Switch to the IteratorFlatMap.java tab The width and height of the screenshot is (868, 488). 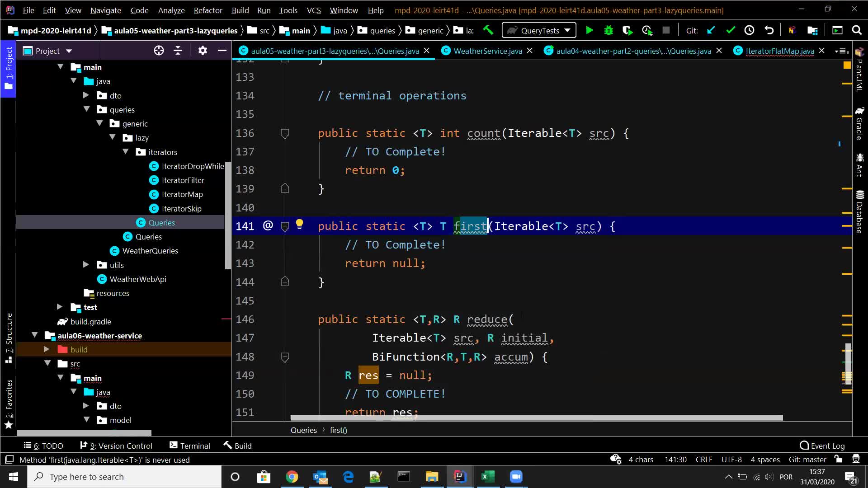click(780, 51)
